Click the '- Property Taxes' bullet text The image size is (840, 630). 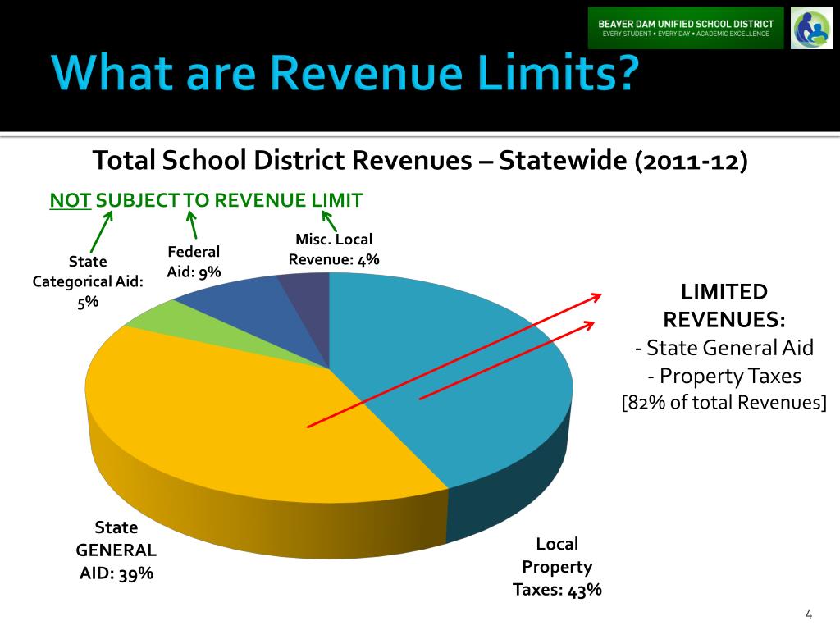tap(724, 376)
